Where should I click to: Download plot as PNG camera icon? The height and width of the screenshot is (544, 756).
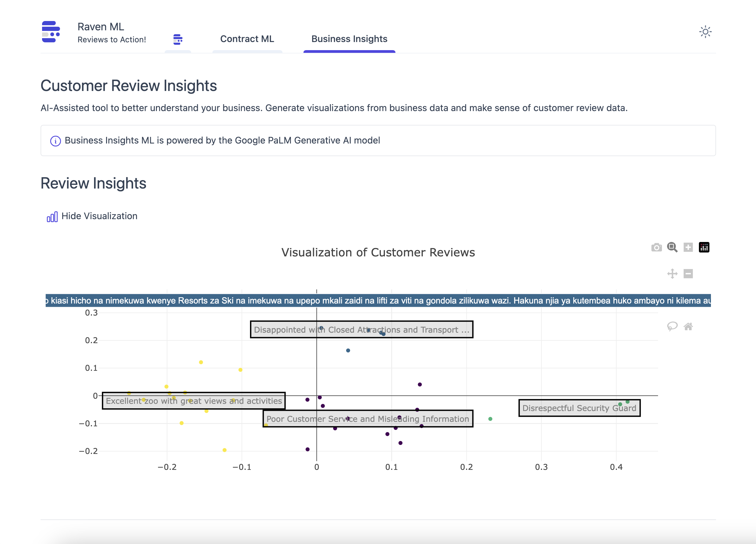coord(656,247)
